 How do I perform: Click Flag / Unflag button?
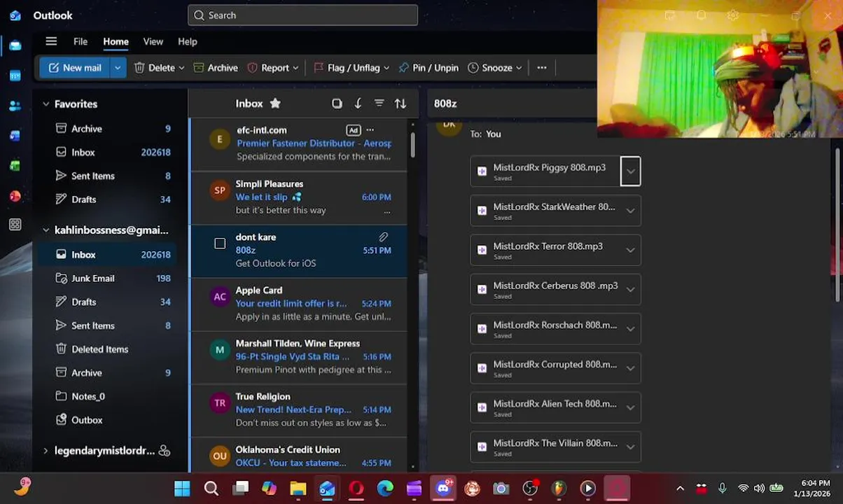347,68
